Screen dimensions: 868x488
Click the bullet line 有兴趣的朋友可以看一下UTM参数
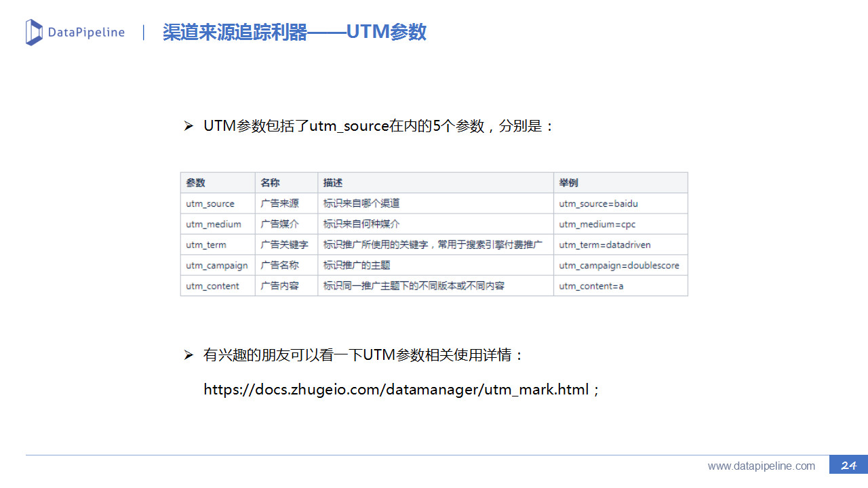[x=363, y=355]
